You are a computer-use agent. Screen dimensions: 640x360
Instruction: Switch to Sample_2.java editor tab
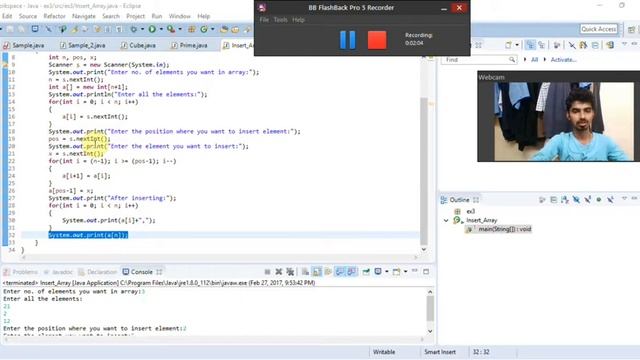(x=83, y=45)
